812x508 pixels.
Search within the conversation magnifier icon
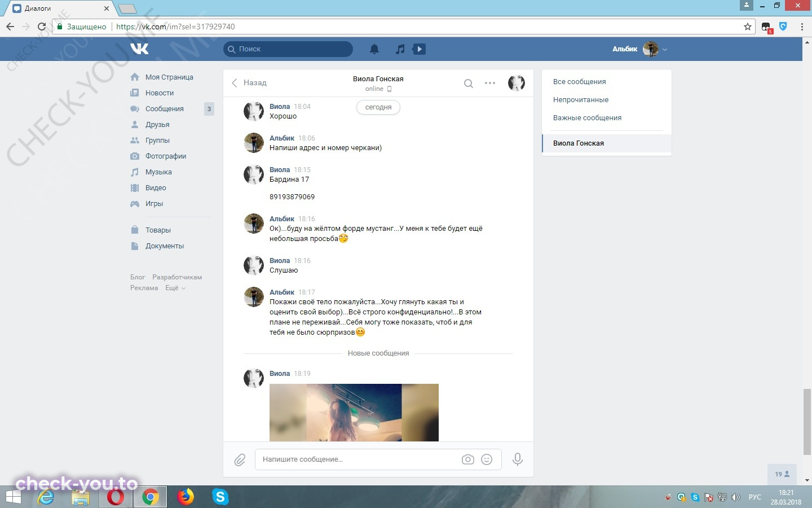click(468, 84)
